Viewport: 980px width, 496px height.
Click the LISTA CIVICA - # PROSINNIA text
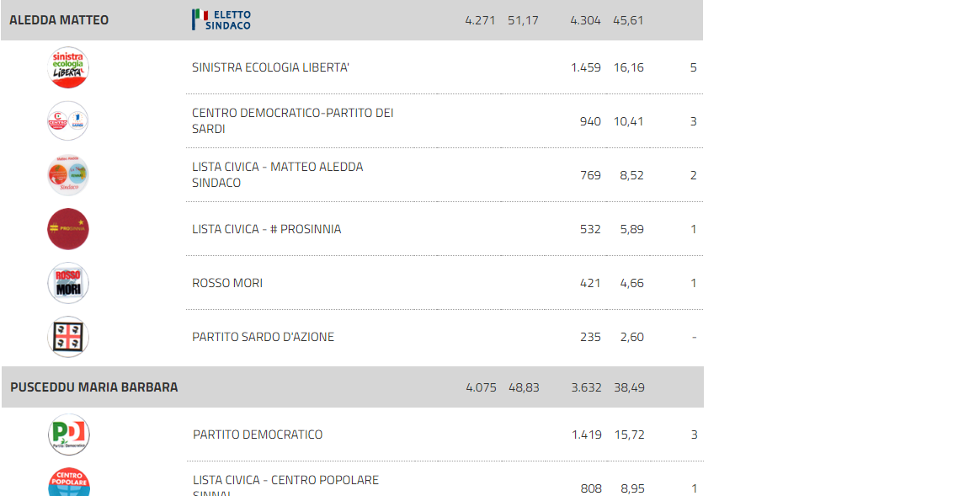click(x=266, y=229)
